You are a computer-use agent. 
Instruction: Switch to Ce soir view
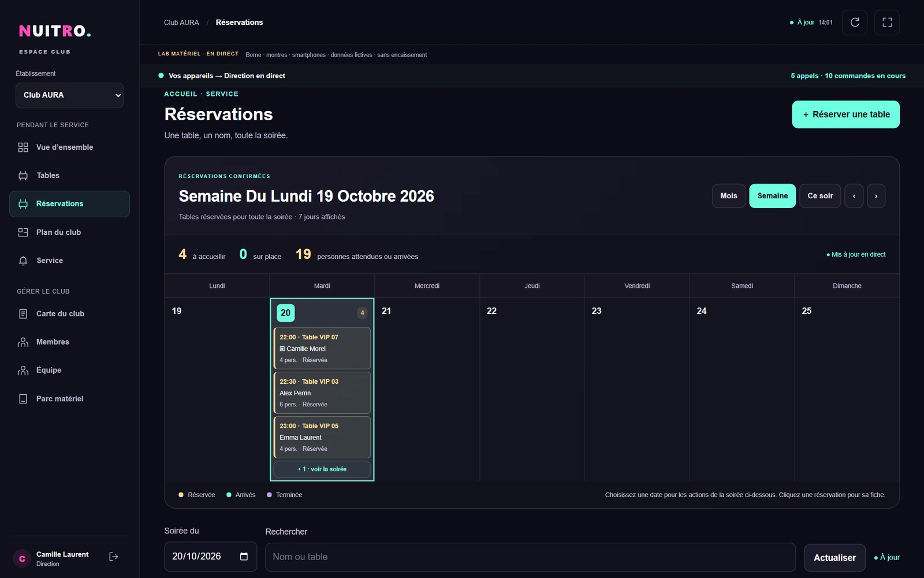pyautogui.click(x=820, y=196)
